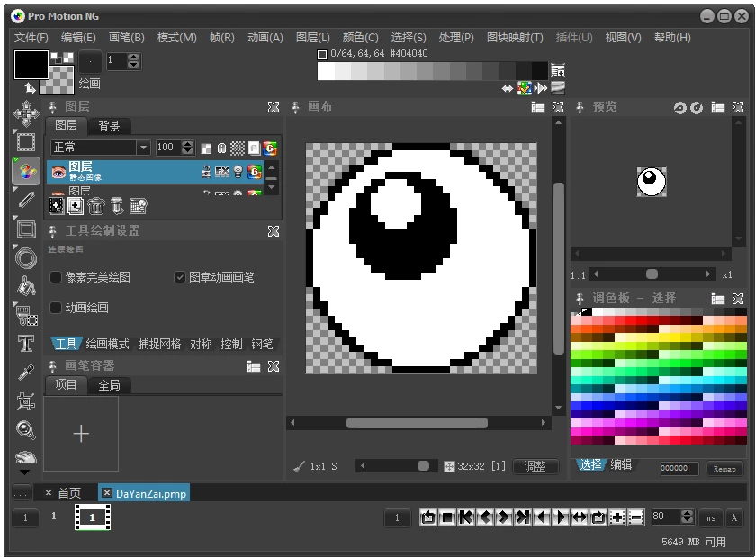This screenshot has width=756, height=557.
Task: Select the paint bucket fill tool
Action: click(25, 285)
